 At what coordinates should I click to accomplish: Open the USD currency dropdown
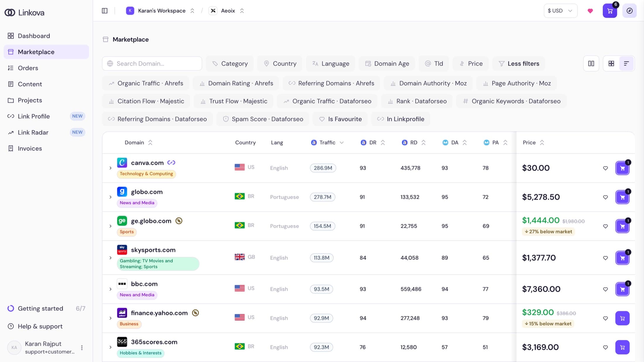(560, 11)
